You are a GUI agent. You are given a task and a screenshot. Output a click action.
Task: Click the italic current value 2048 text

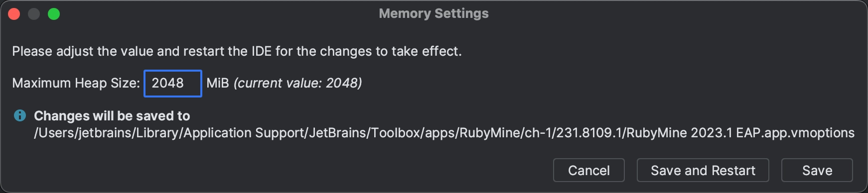pos(298,83)
